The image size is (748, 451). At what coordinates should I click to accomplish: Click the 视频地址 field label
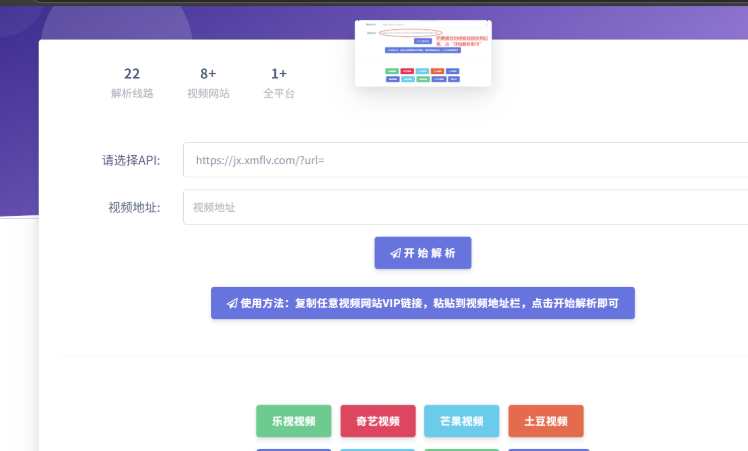[134, 208]
